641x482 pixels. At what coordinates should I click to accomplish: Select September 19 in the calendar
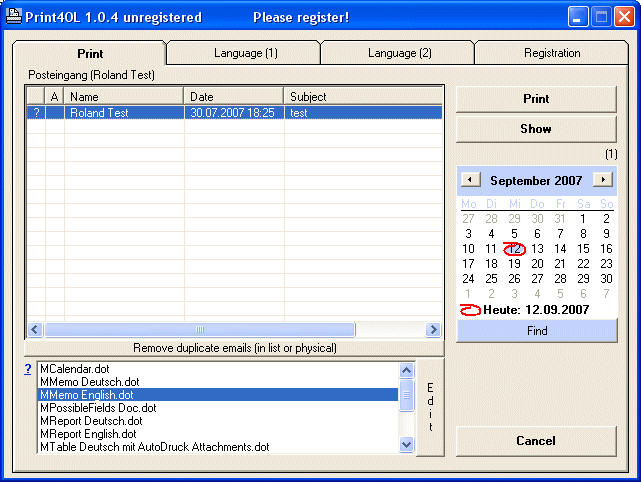[x=514, y=264]
